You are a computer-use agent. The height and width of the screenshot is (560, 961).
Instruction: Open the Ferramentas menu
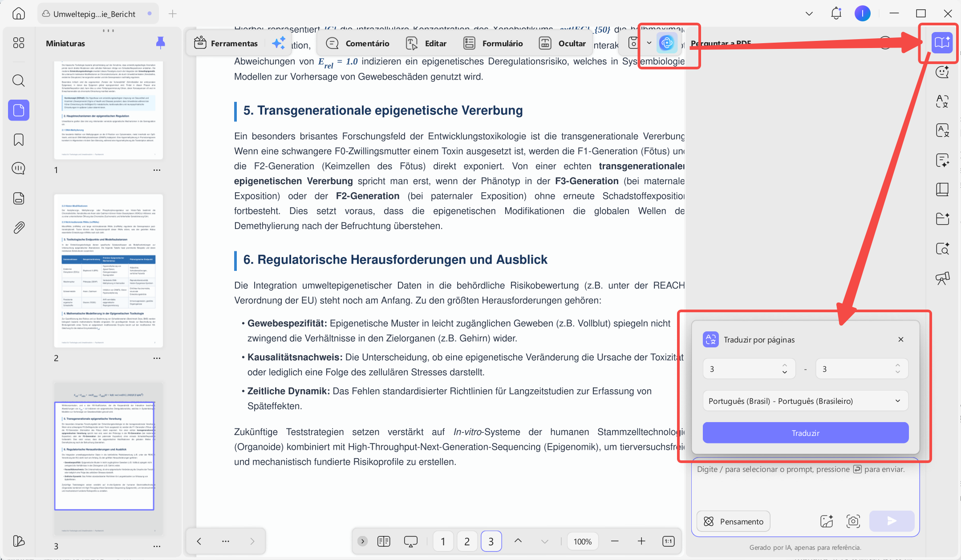point(226,43)
